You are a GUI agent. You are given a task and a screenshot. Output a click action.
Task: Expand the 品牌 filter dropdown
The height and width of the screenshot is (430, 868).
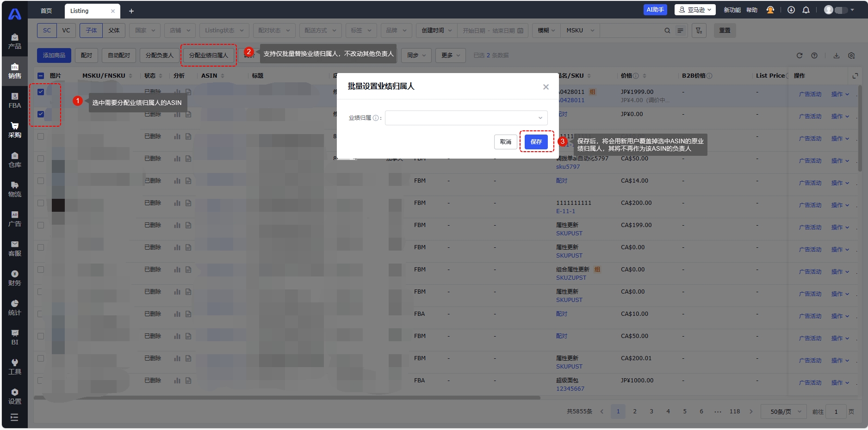pos(396,31)
